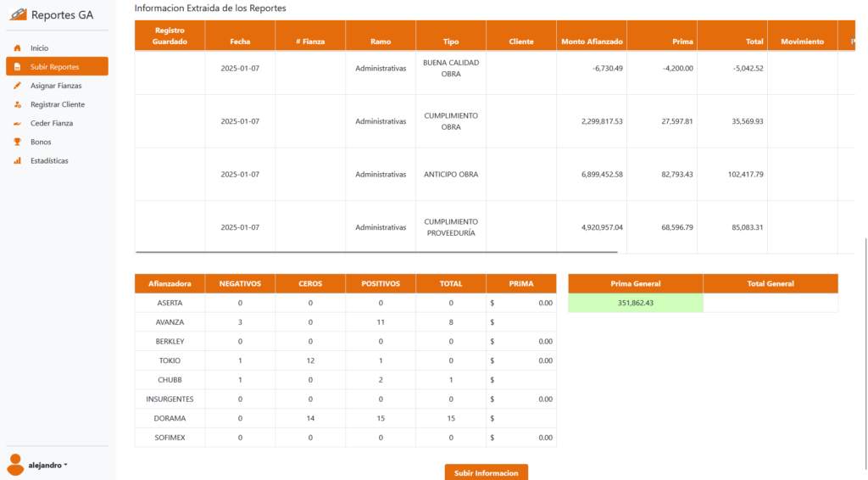Click the handshake icon for Ceder Fianza

click(17, 123)
